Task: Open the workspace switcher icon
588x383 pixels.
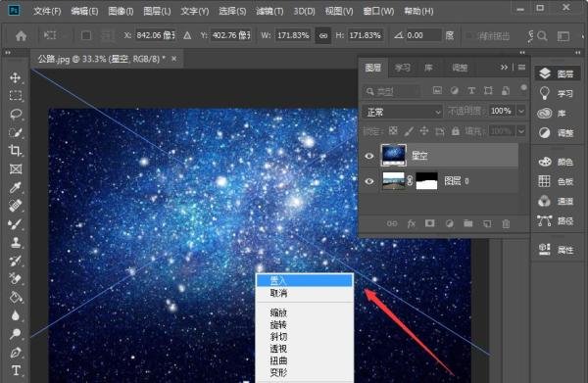Action: (x=563, y=35)
